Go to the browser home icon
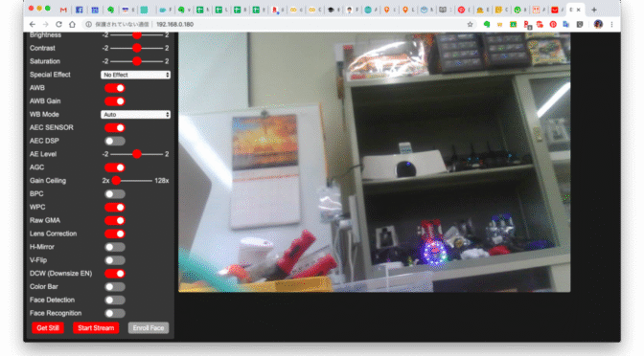 72,25
